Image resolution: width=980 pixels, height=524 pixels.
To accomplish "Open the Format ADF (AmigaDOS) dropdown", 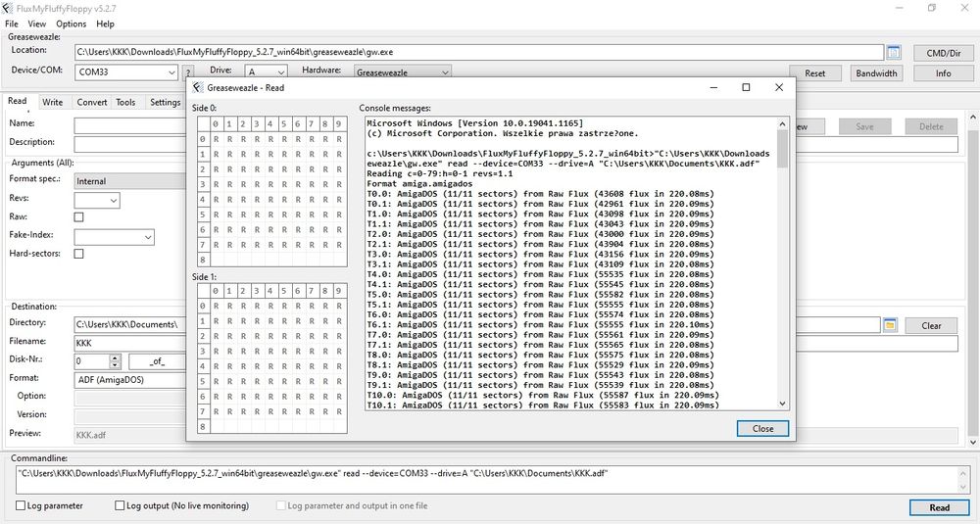I will (x=130, y=380).
